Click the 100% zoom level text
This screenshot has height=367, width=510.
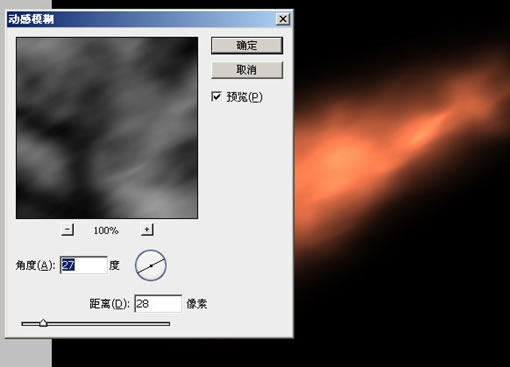(x=106, y=230)
